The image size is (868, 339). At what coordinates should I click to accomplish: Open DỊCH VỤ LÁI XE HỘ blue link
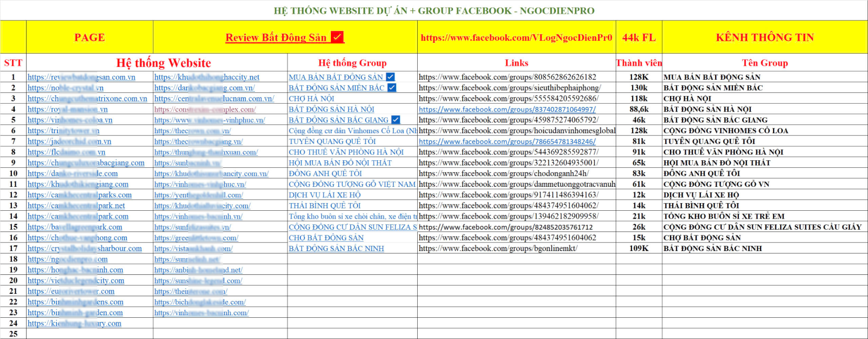pyautogui.click(x=324, y=194)
